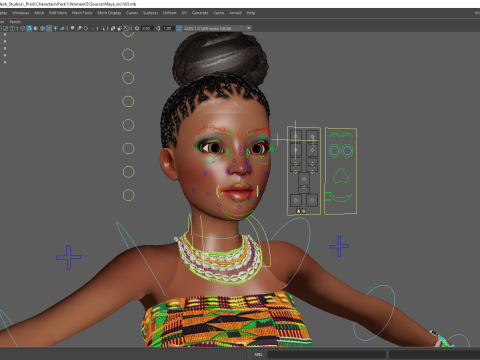Image resolution: width=480 pixels, height=360 pixels.
Task: Toggle X-Ray display mode
Action: [113, 28]
